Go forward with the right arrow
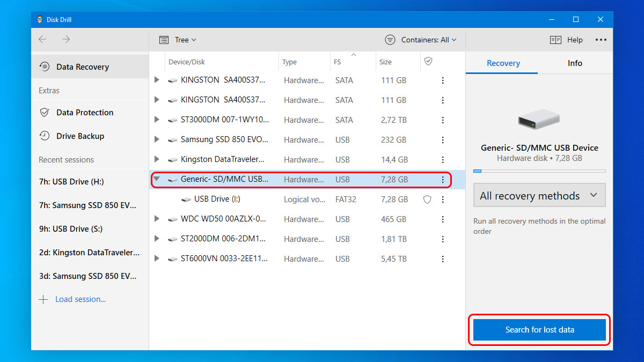The height and width of the screenshot is (362, 644). point(66,40)
